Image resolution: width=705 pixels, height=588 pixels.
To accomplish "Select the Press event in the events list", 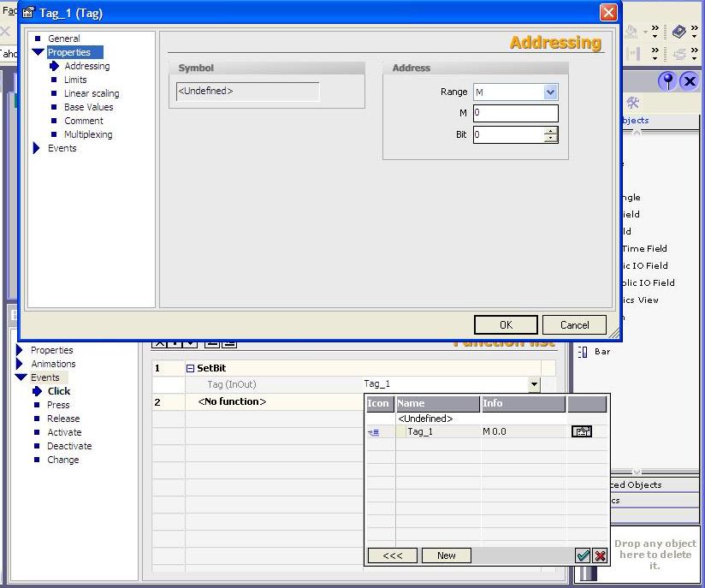I will pos(58,405).
